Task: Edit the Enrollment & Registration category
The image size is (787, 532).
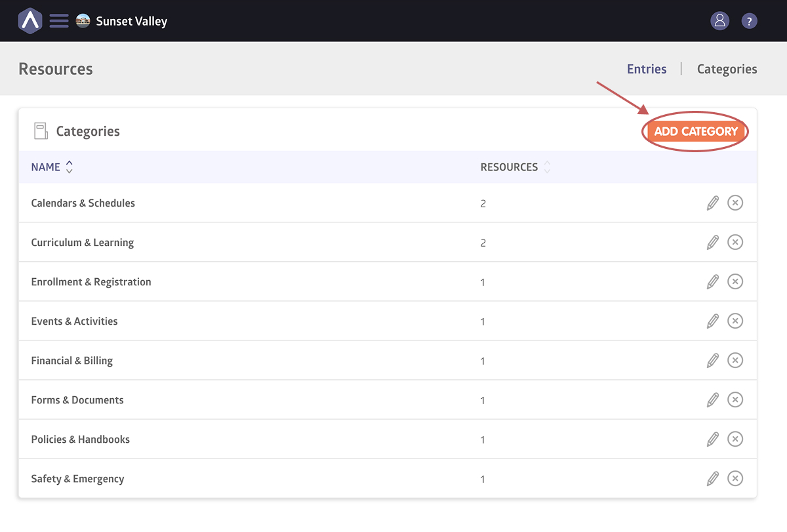Action: [x=712, y=282]
